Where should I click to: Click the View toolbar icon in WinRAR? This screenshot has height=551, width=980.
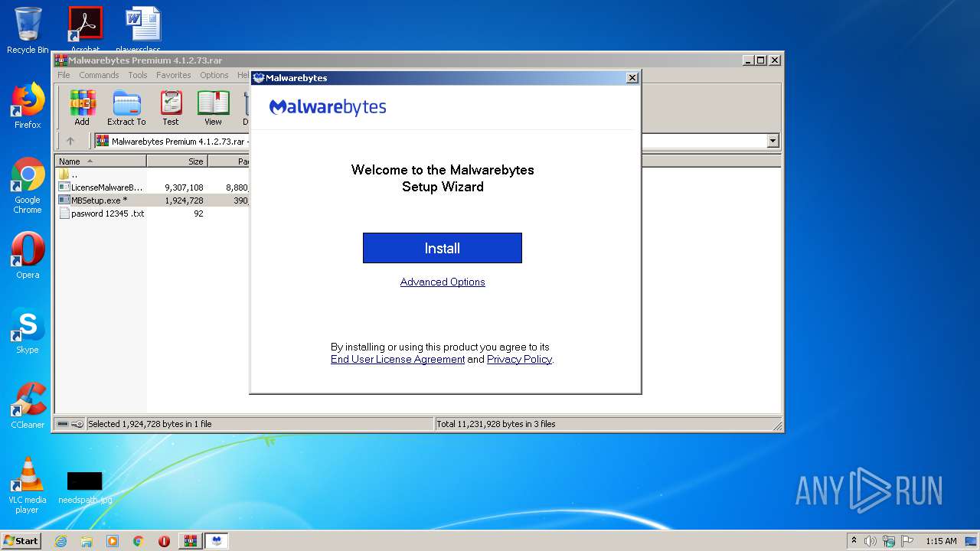pos(213,108)
